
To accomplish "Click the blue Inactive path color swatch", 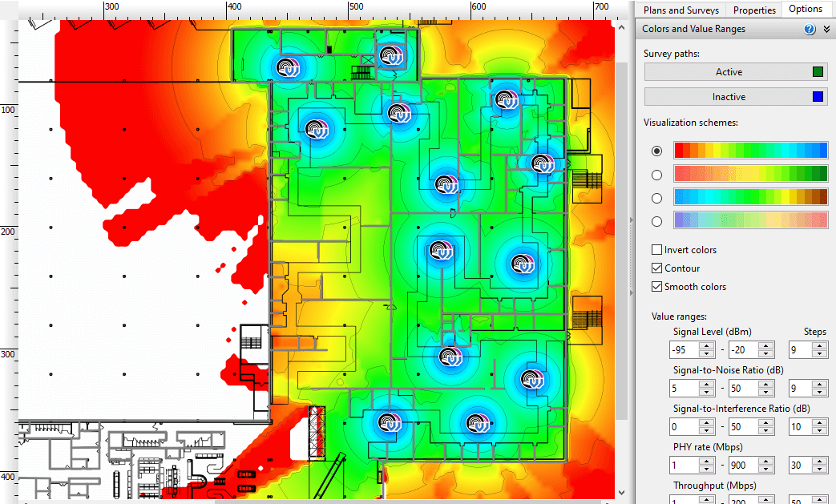I will [x=818, y=97].
